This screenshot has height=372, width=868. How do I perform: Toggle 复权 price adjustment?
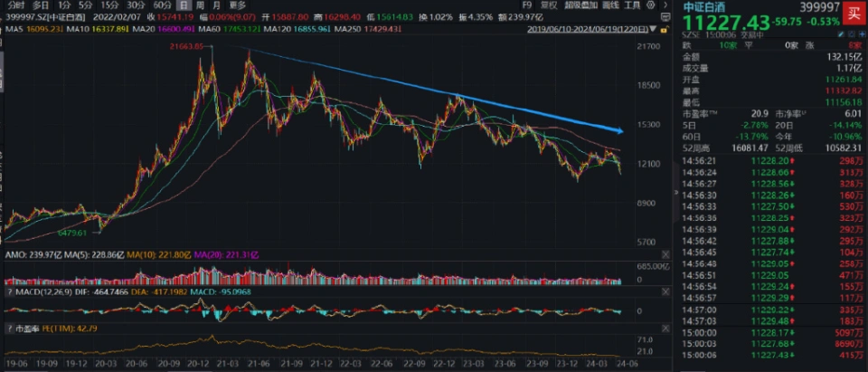tap(549, 5)
